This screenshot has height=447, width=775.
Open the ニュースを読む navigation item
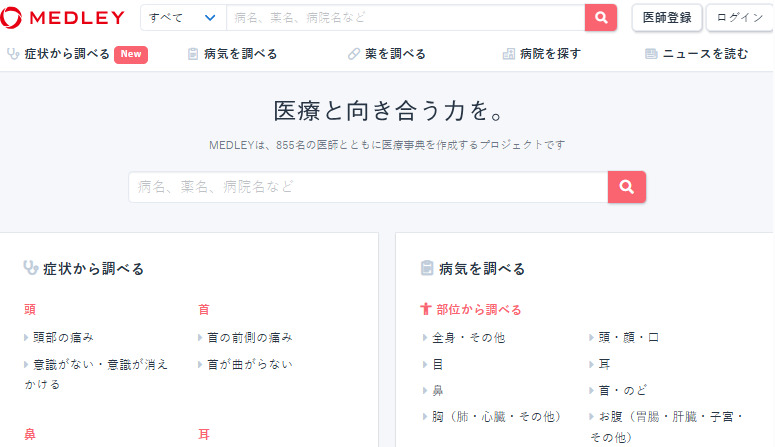(704, 54)
